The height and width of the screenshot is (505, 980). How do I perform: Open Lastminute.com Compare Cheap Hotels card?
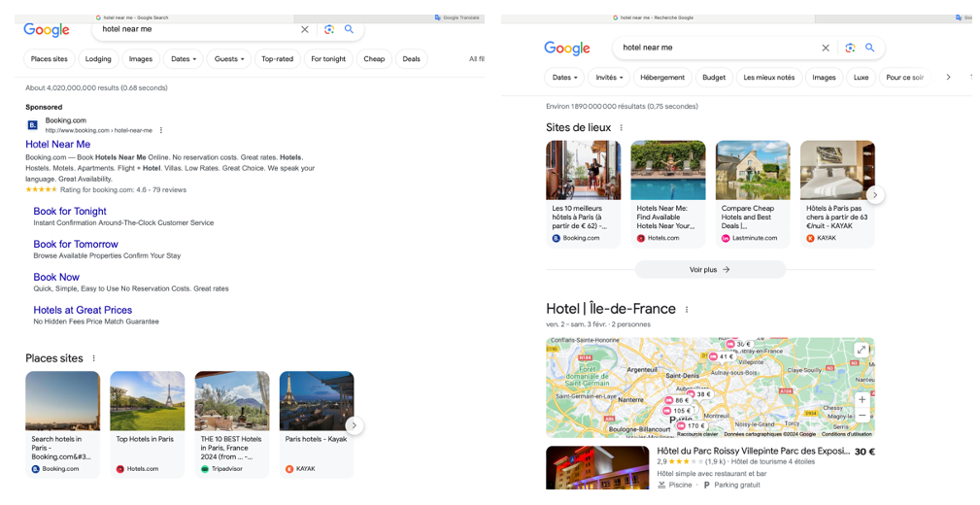pyautogui.click(x=753, y=194)
